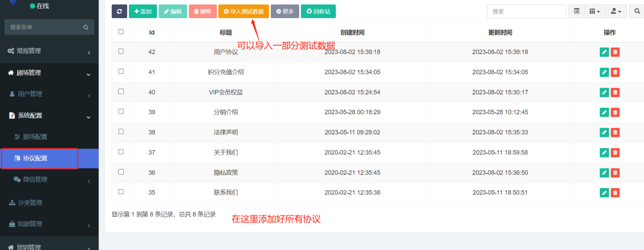Select 分类管理 in the sidebar menu
Viewport: 644px width, 250px height.
[x=30, y=203]
